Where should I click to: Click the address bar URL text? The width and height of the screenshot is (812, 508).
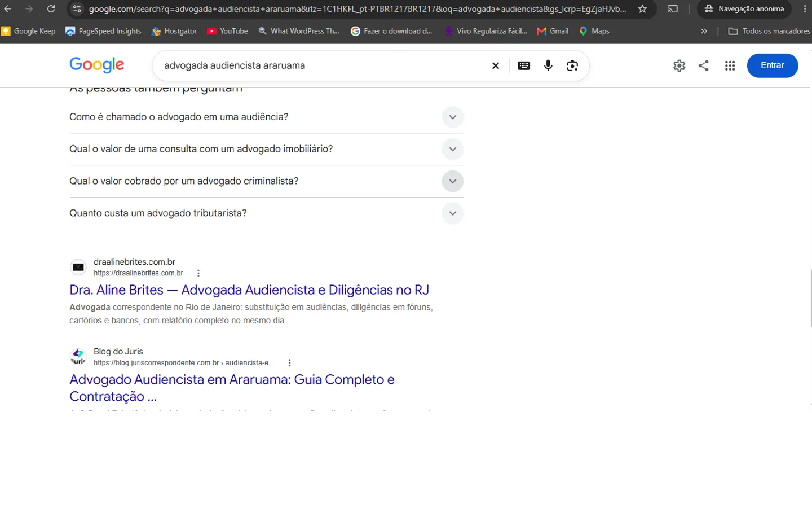[358, 9]
